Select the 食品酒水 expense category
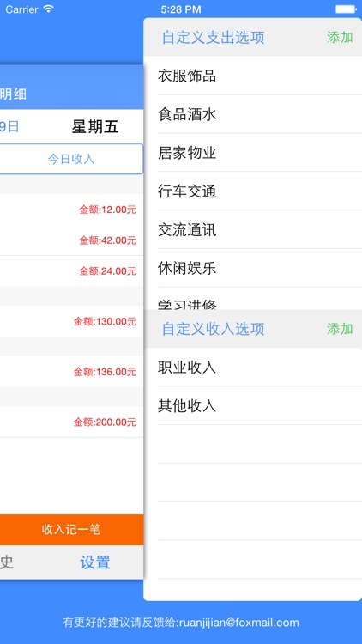Image resolution: width=362 pixels, height=644 pixels. tap(253, 114)
